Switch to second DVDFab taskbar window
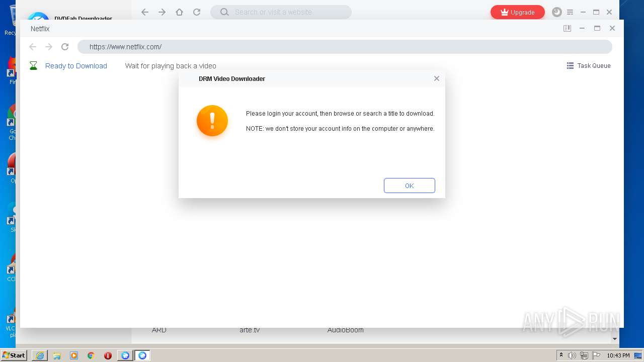The image size is (644, 362). click(x=142, y=355)
